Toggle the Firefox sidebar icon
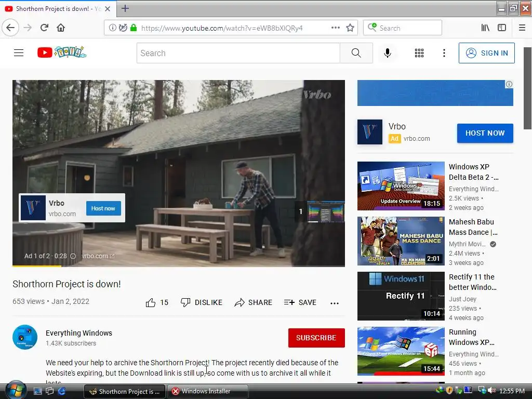This screenshot has height=399, width=532. point(502,28)
